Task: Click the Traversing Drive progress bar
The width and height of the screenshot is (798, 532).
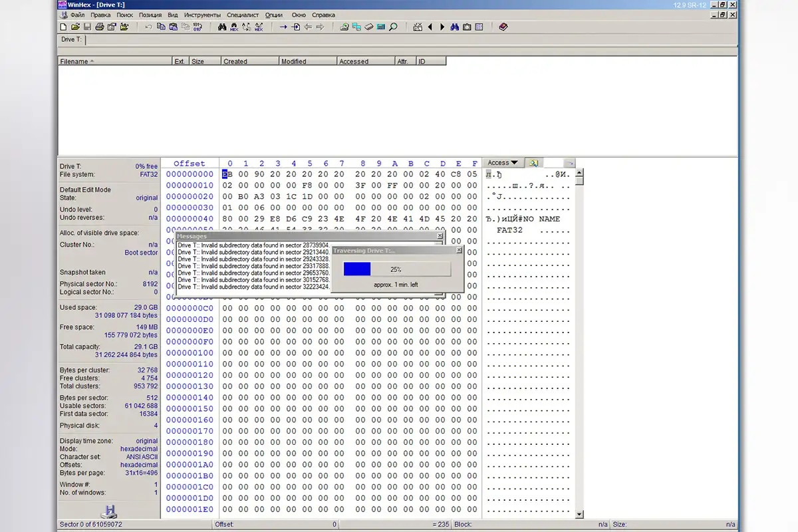Action: [397, 269]
